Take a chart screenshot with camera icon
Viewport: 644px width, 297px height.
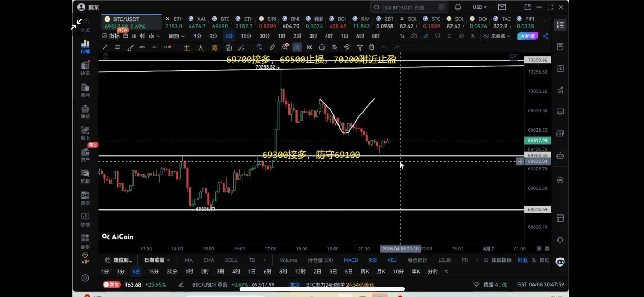(414, 36)
